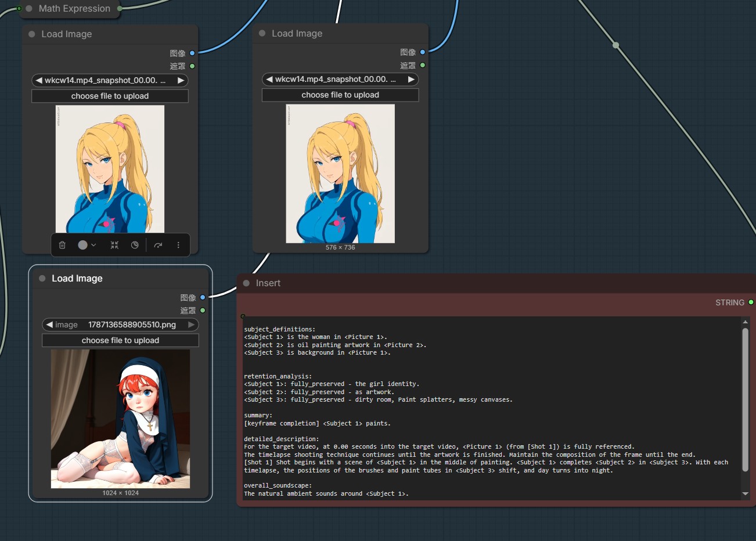Click the collapse-node inward arrows toolbar icon
The height and width of the screenshot is (541, 756).
point(114,245)
